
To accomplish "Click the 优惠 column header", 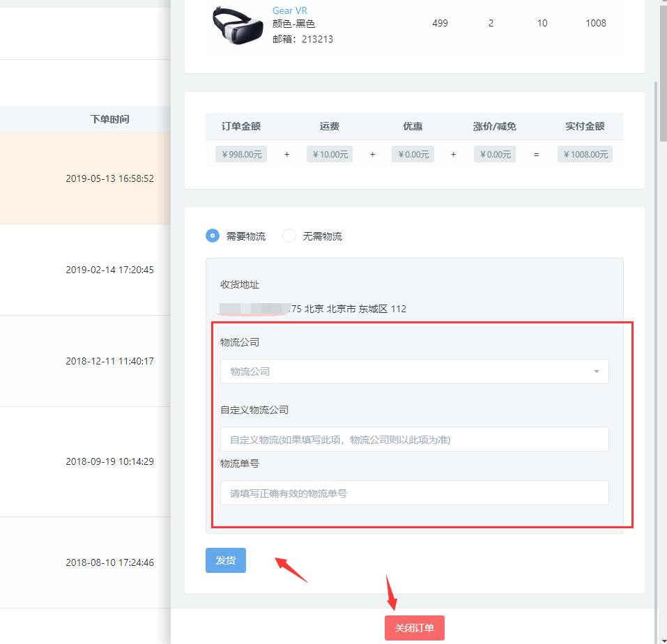I will coord(413,126).
